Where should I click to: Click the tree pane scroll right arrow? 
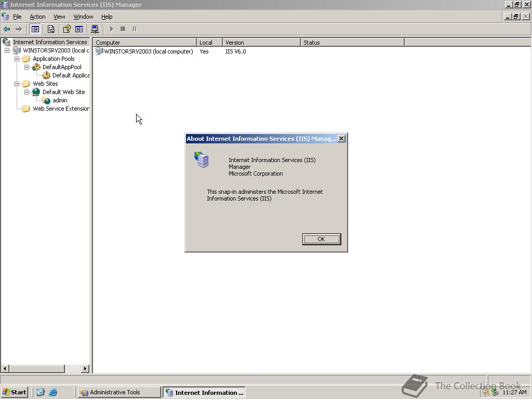coord(85,368)
